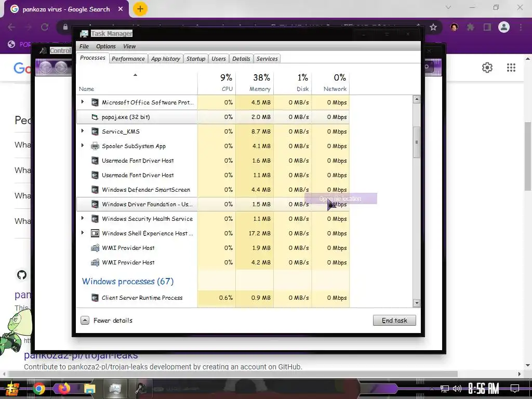
Task: Open Chrome extensions puzzle icon
Action: pyautogui.click(x=471, y=27)
